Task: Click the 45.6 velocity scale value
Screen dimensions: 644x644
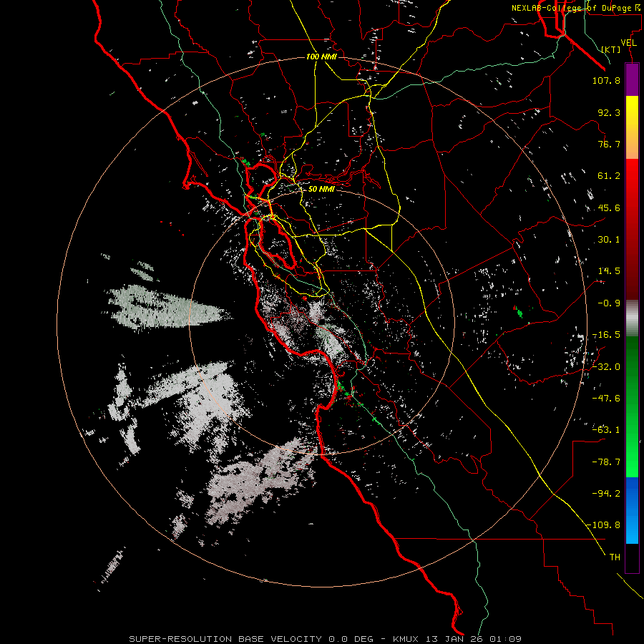Action: pyautogui.click(x=609, y=208)
